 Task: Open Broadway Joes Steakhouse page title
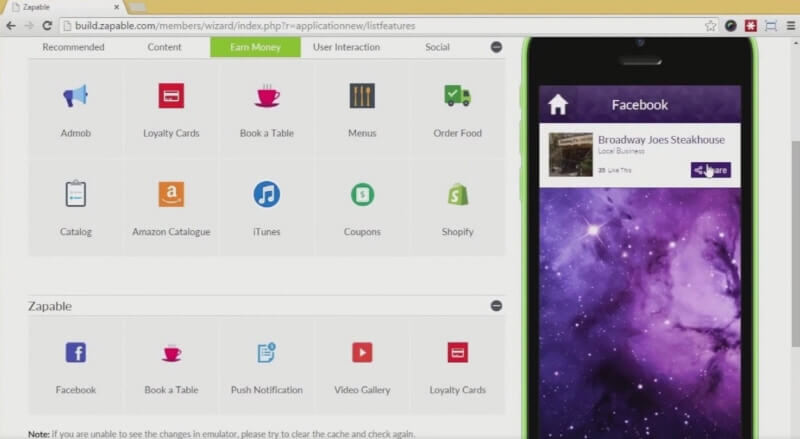[x=661, y=139]
